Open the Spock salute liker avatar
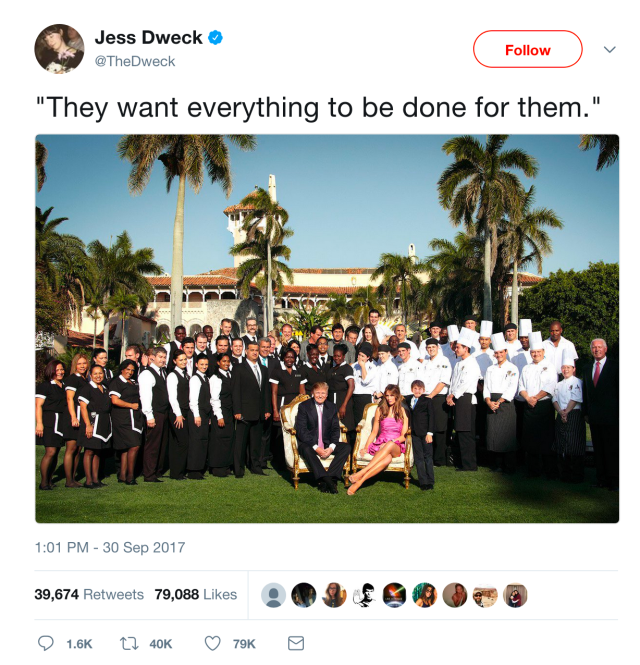 point(364,595)
